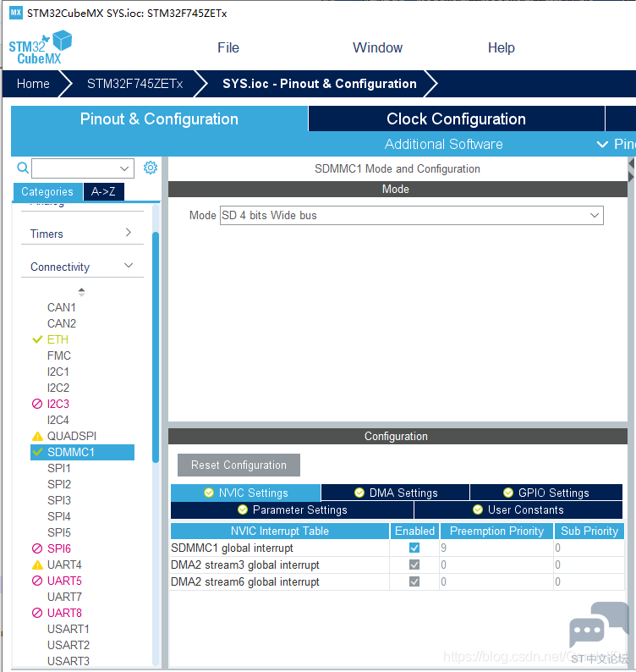The image size is (636, 672).
Task: Open the GPIO Settings tab
Action: 546,493
